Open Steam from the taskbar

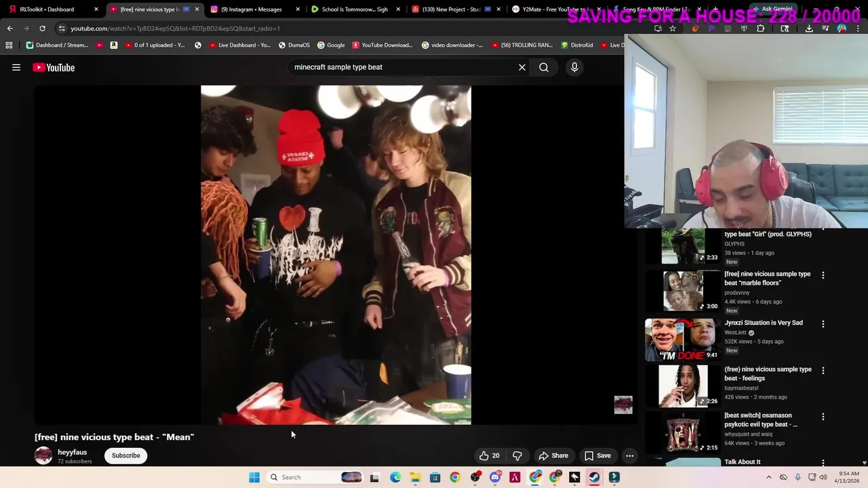pyautogui.click(x=594, y=477)
